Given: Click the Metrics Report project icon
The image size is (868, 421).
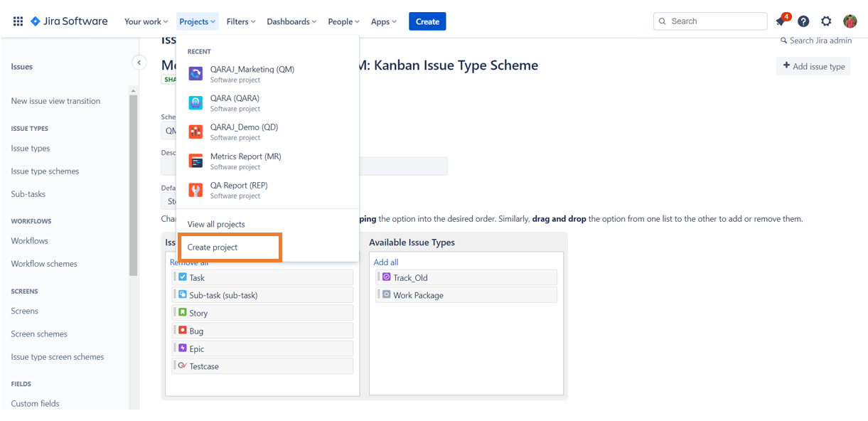Looking at the screenshot, I should (195, 161).
